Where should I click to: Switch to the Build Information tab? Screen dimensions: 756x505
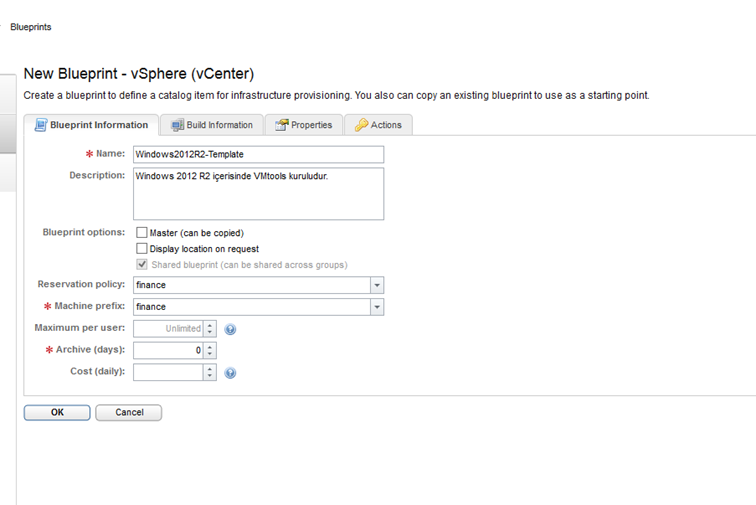[212, 125]
